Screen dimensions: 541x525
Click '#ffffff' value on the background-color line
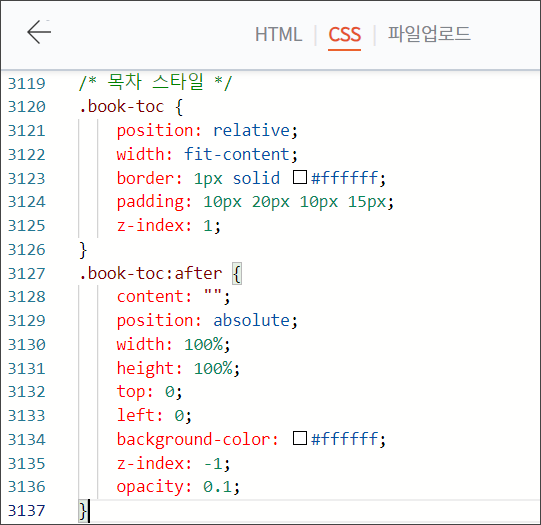pos(345,439)
